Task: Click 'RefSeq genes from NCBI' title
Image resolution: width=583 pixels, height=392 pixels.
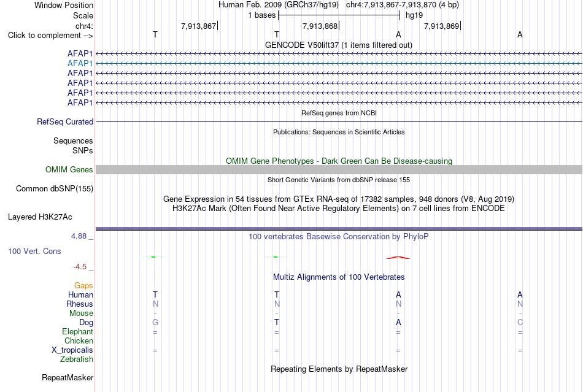Action: 339,113
